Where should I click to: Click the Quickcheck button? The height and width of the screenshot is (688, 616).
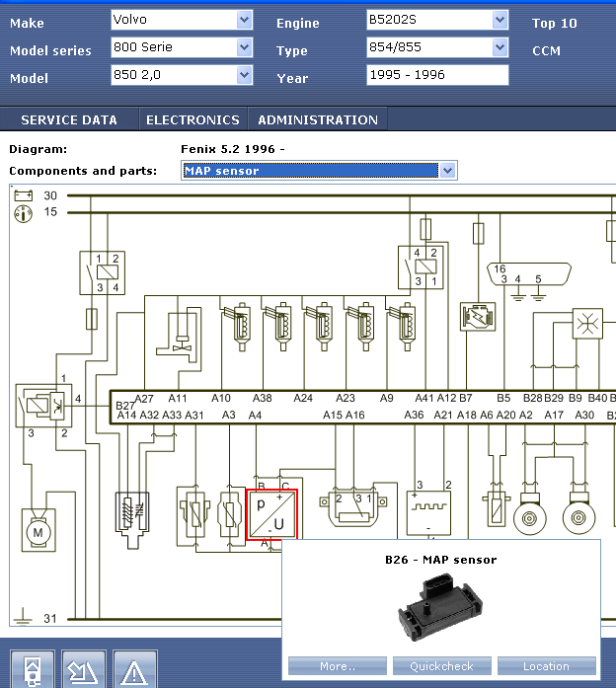[442, 666]
